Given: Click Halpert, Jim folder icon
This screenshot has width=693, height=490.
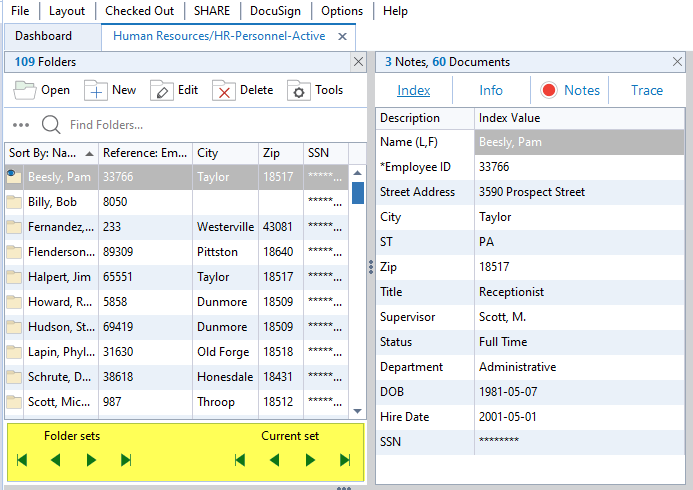Looking at the screenshot, I should (14, 277).
